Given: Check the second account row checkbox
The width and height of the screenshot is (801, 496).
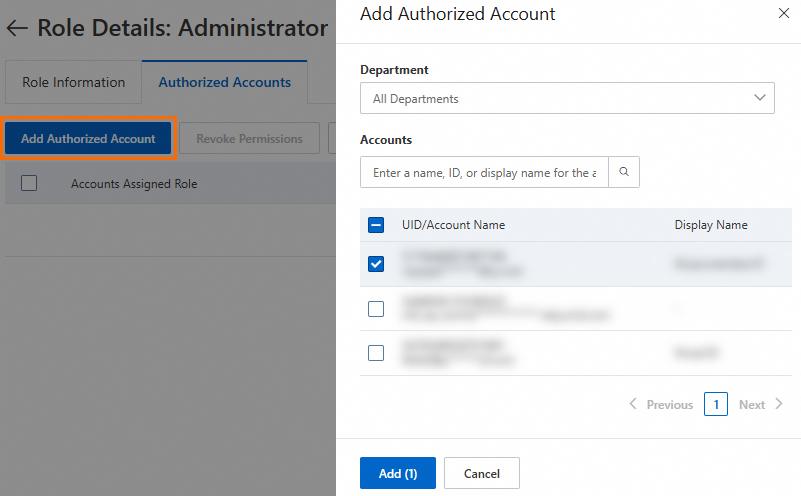Looking at the screenshot, I should (x=376, y=309).
